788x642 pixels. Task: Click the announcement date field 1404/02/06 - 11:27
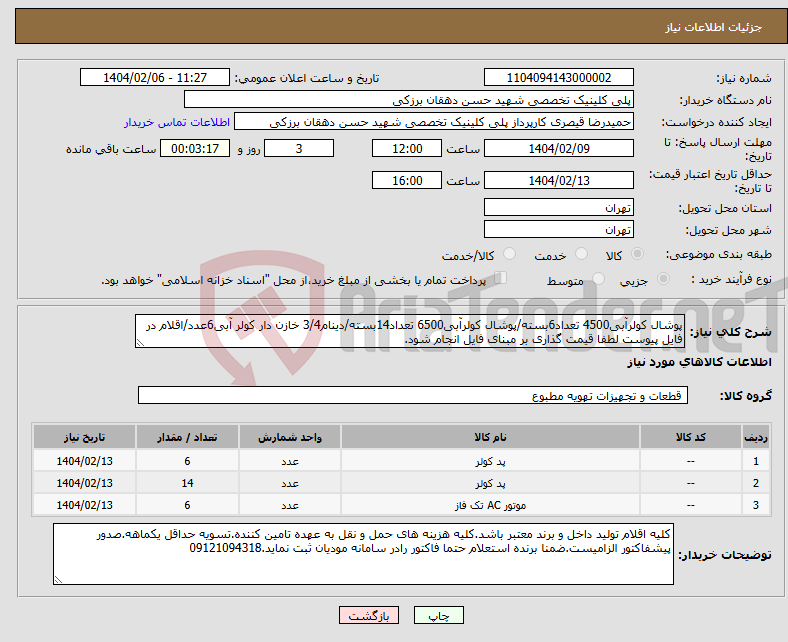[155, 77]
